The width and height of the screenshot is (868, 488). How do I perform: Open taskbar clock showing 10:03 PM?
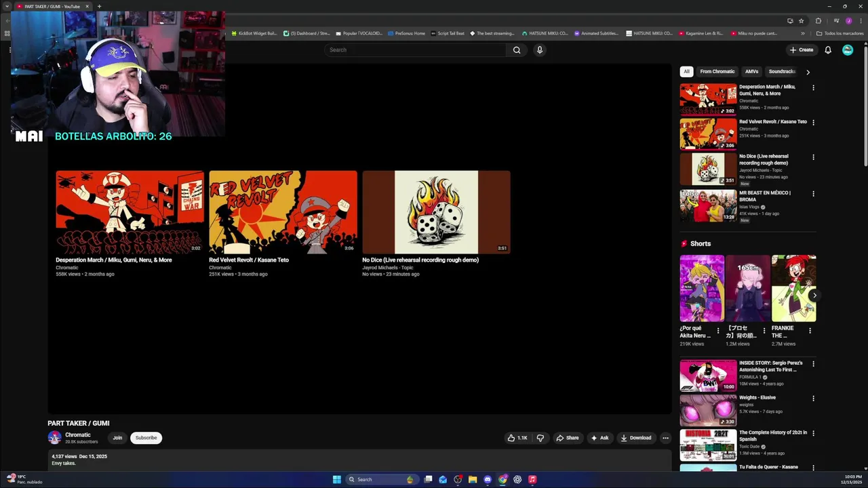tap(852, 479)
